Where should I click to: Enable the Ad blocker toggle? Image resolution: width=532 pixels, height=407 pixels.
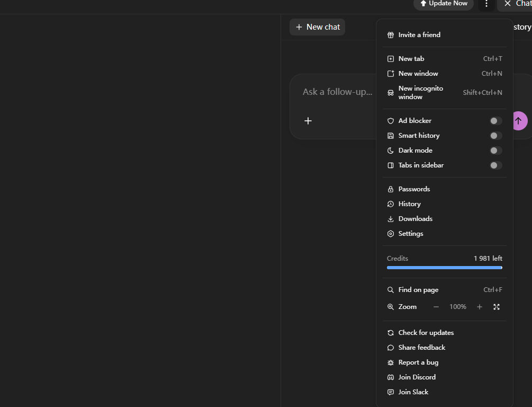(495, 121)
